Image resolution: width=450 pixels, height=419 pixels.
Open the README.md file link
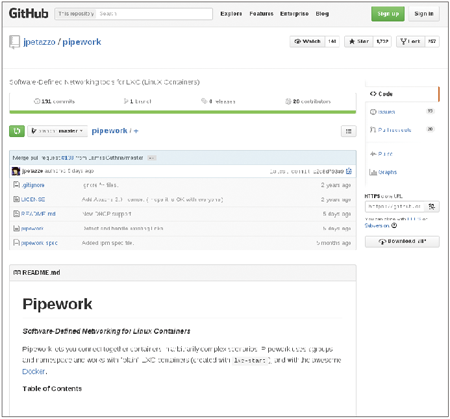pyautogui.click(x=38, y=214)
